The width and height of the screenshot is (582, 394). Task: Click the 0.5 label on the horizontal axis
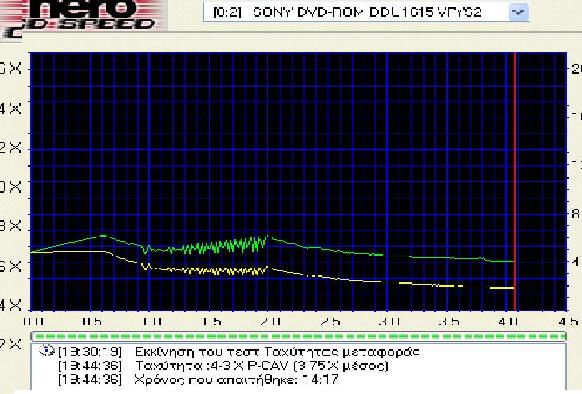(x=92, y=321)
